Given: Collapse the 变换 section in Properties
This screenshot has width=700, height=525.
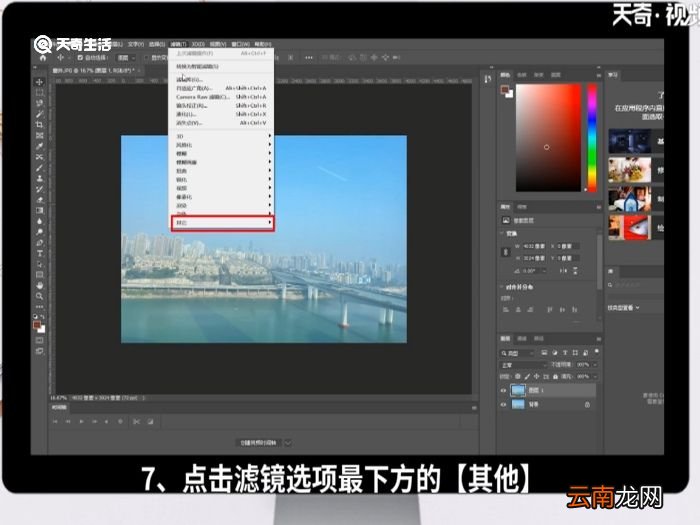Looking at the screenshot, I should (502, 233).
